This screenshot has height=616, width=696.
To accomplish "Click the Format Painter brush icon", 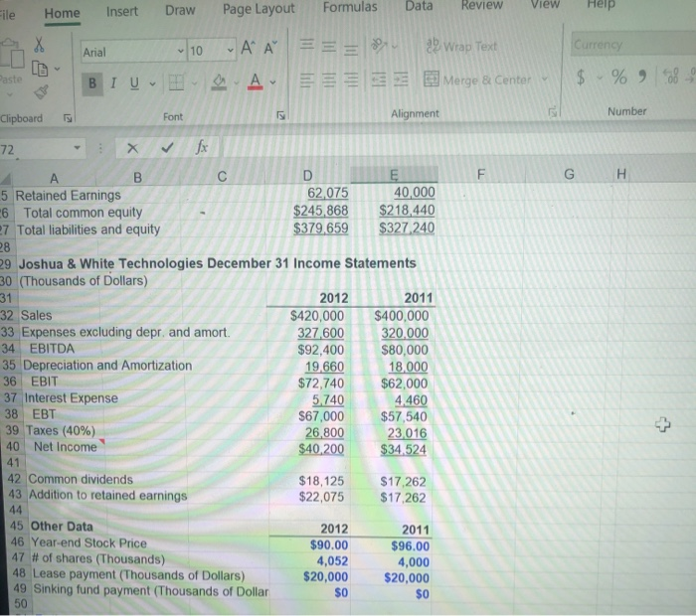I will 42,91.
